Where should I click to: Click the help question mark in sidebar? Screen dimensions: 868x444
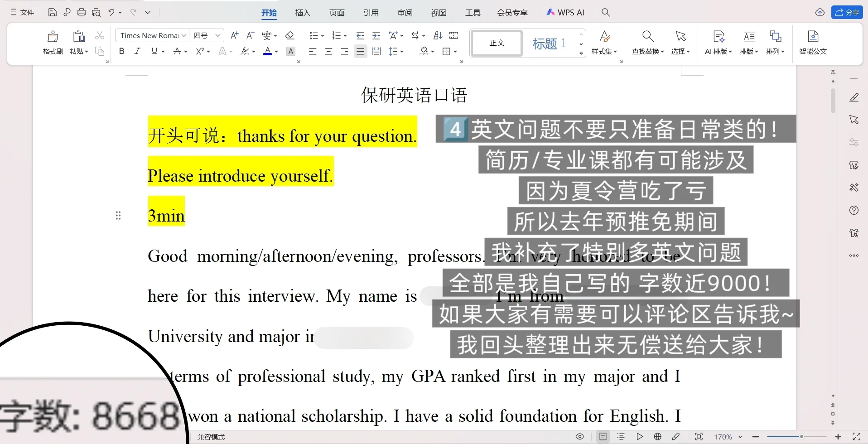854,210
